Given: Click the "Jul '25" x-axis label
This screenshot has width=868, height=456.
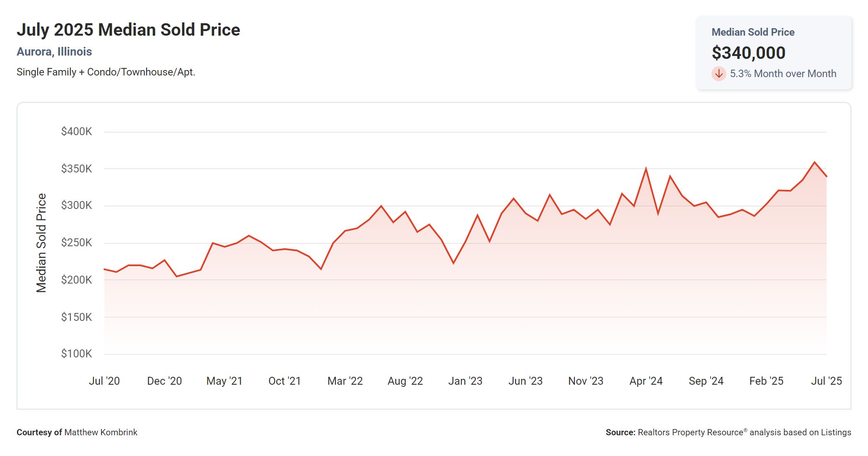Looking at the screenshot, I should click(826, 381).
